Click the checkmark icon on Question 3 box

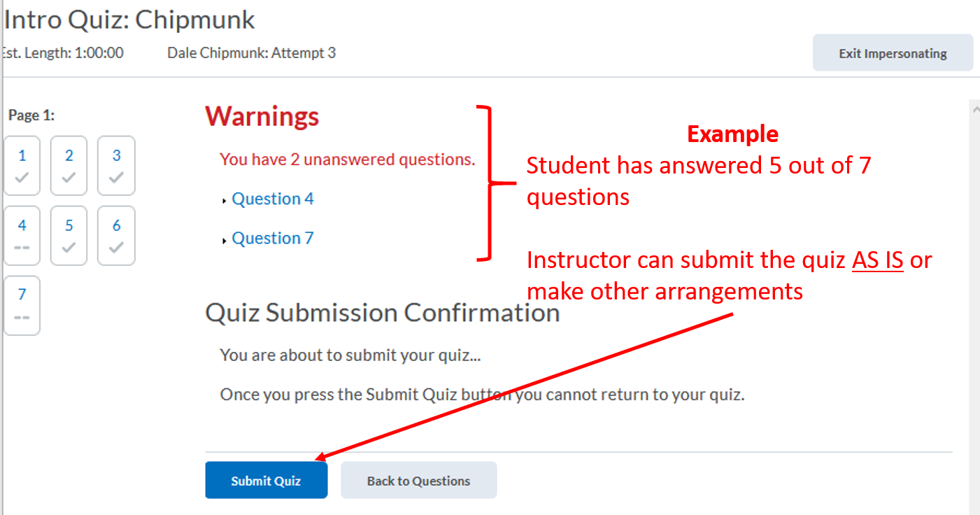[115, 178]
